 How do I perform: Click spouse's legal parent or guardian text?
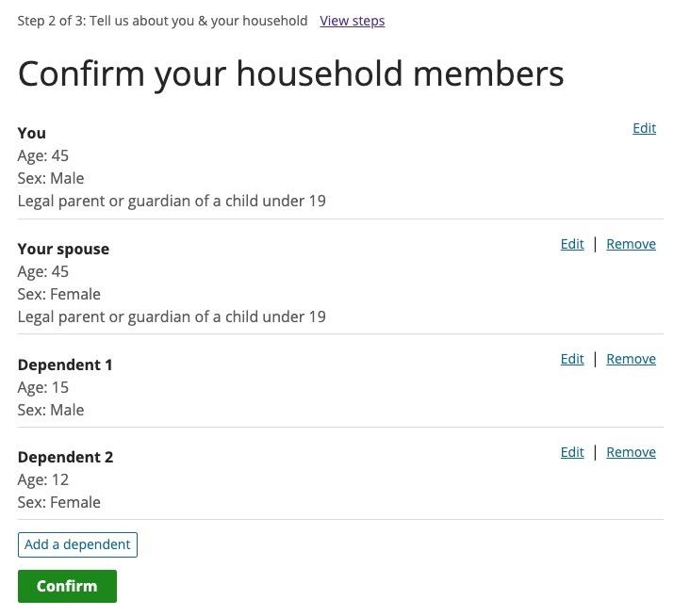pos(172,316)
